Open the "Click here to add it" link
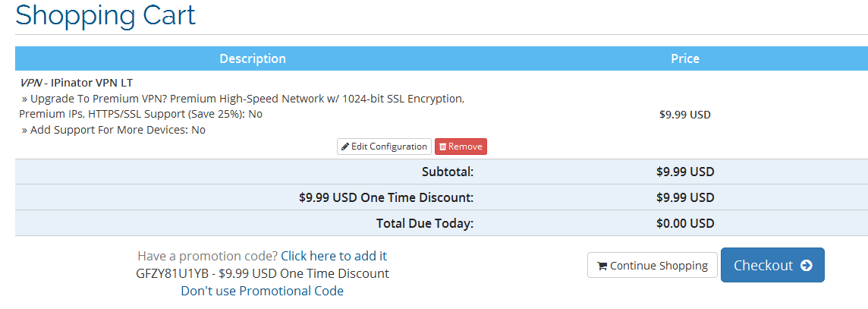 click(334, 256)
